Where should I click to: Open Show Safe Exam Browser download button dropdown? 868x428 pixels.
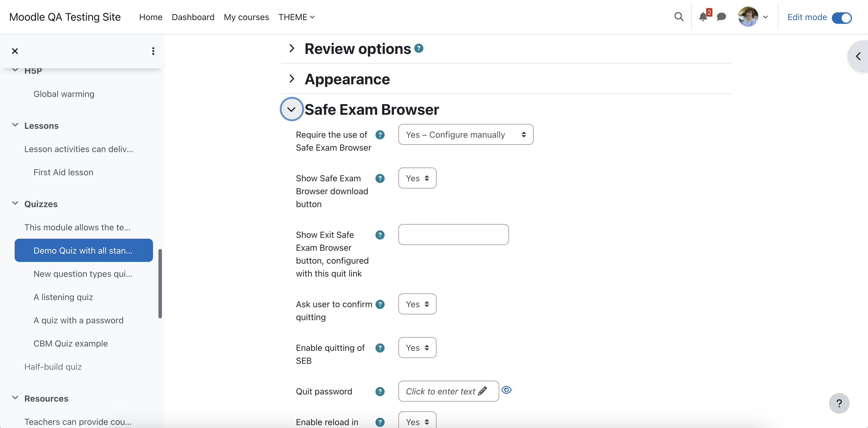click(x=417, y=178)
